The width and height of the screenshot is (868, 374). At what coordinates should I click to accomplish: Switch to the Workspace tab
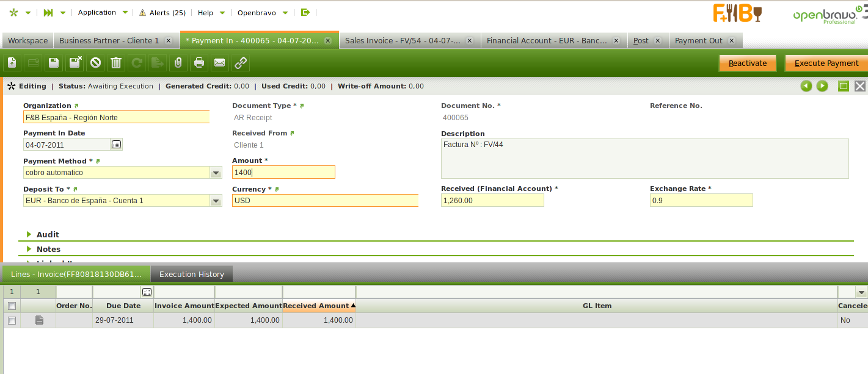point(27,40)
